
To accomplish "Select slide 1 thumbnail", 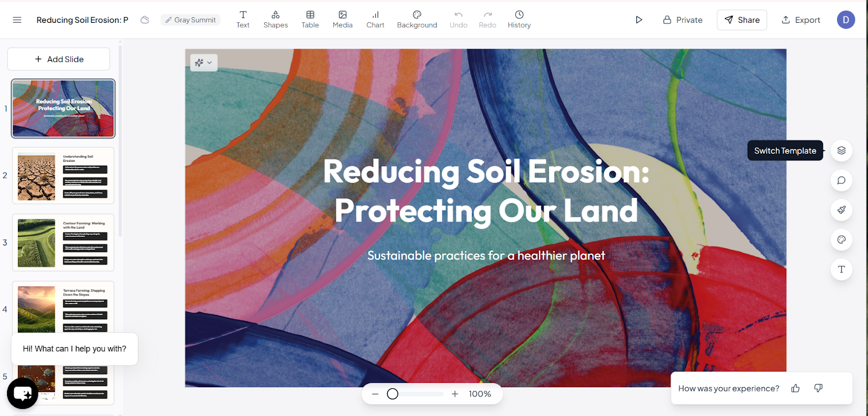I will click(x=63, y=109).
